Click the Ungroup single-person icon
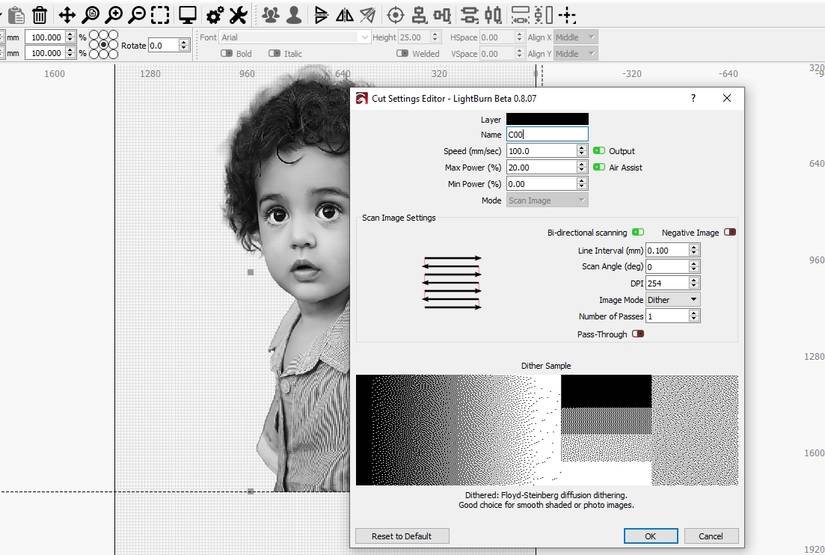The height and width of the screenshot is (555, 825). coord(294,15)
